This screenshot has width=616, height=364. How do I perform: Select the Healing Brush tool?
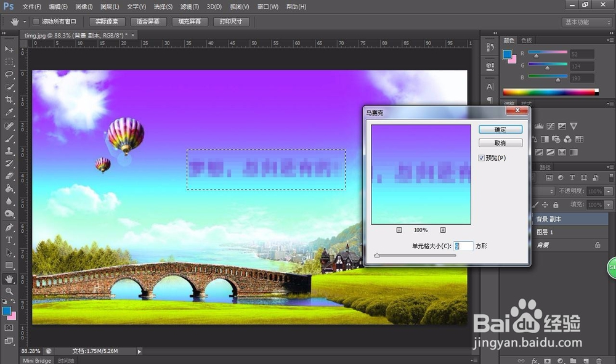9,126
